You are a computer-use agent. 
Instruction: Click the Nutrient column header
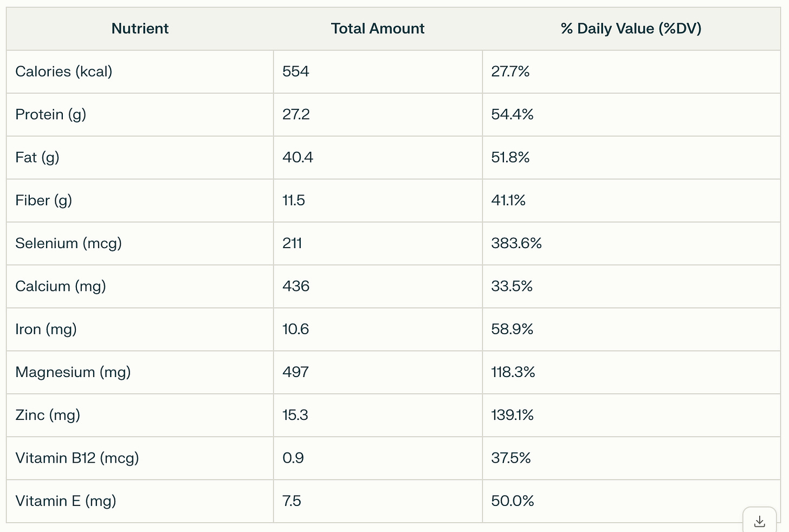pyautogui.click(x=140, y=29)
